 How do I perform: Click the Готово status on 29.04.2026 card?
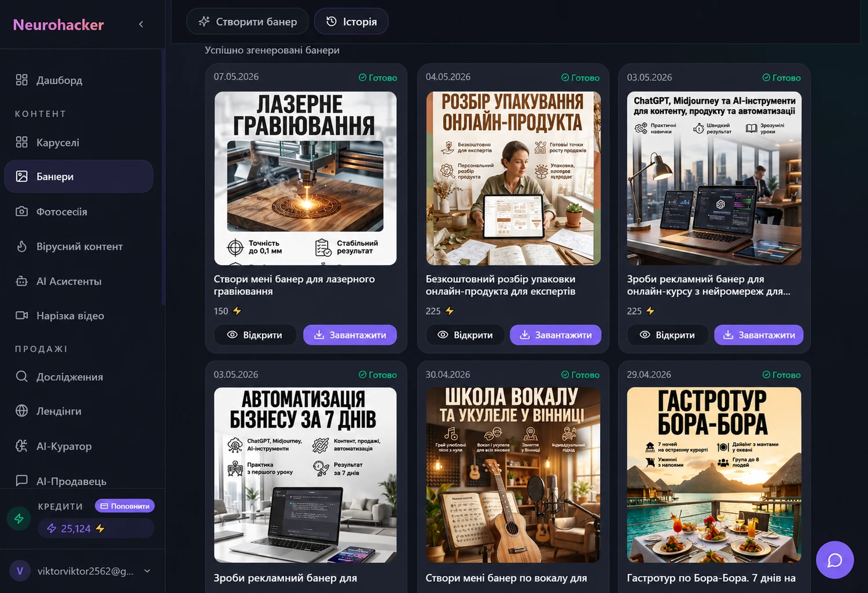pyautogui.click(x=782, y=375)
